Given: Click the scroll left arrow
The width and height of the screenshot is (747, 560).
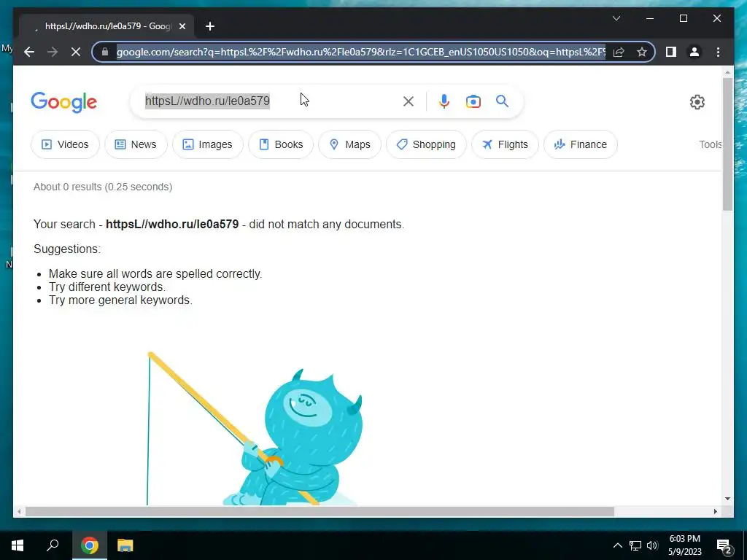Looking at the screenshot, I should tap(19, 511).
